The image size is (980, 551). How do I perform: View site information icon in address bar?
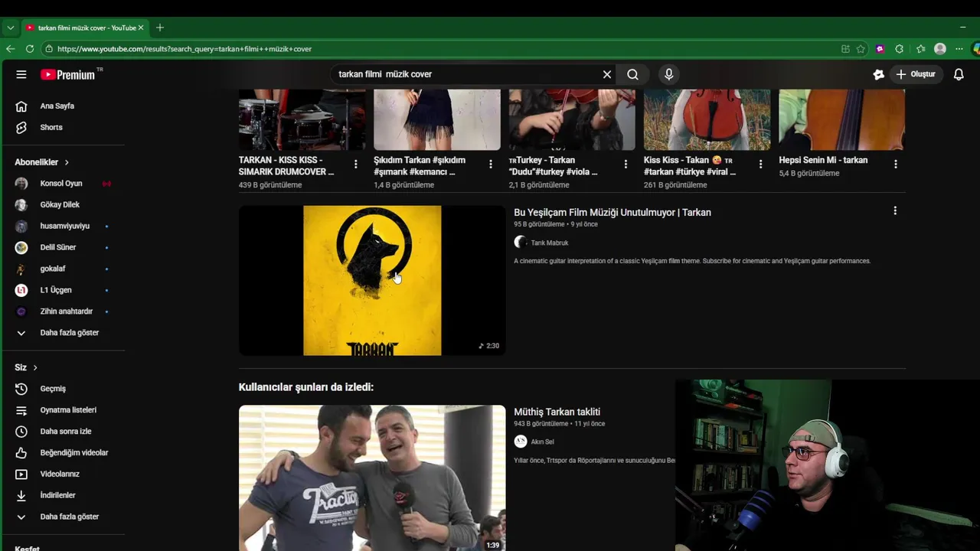[x=49, y=49]
